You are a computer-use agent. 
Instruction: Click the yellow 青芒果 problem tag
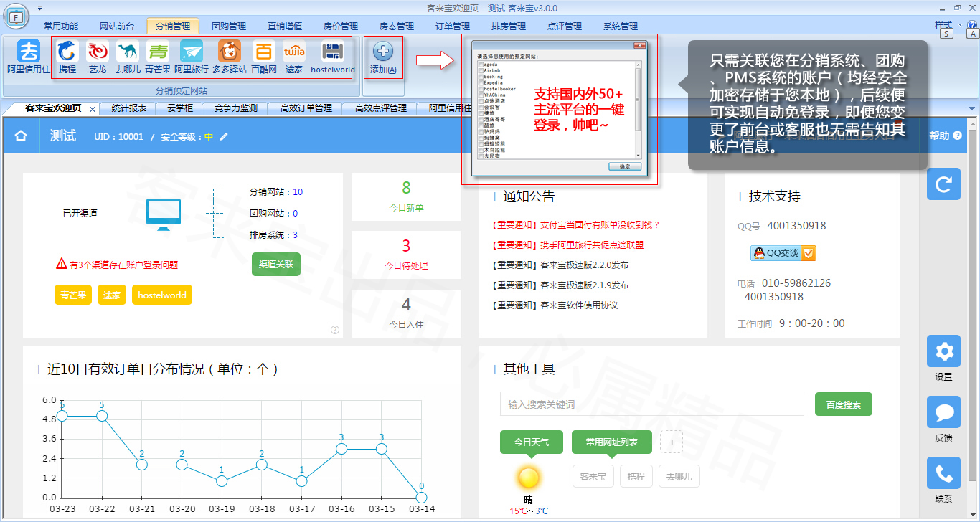pyautogui.click(x=73, y=295)
